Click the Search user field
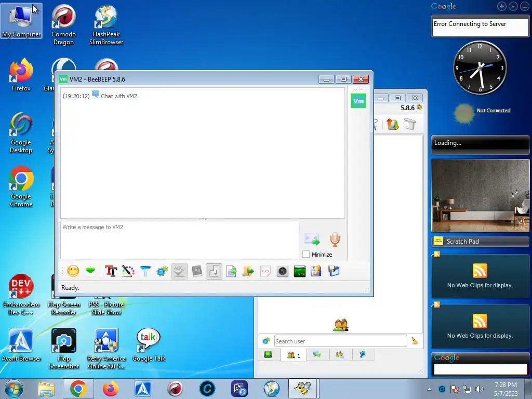532x399 pixels. click(340, 341)
